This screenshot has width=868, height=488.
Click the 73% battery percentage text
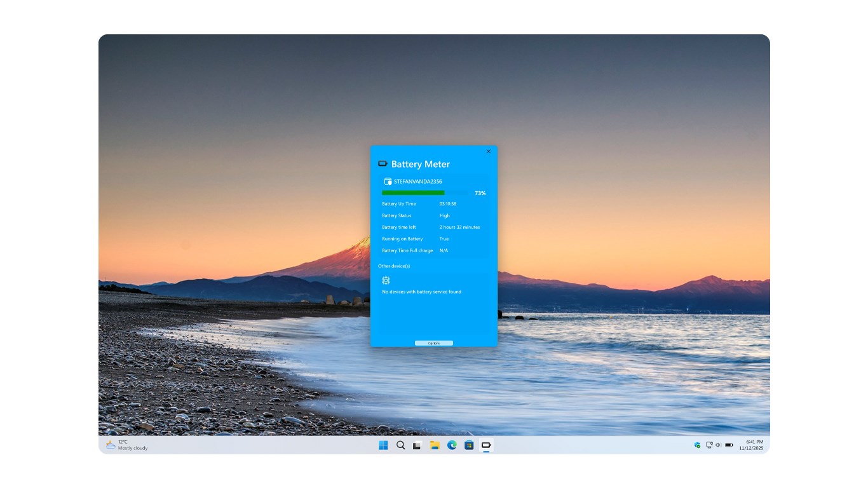pyautogui.click(x=480, y=193)
